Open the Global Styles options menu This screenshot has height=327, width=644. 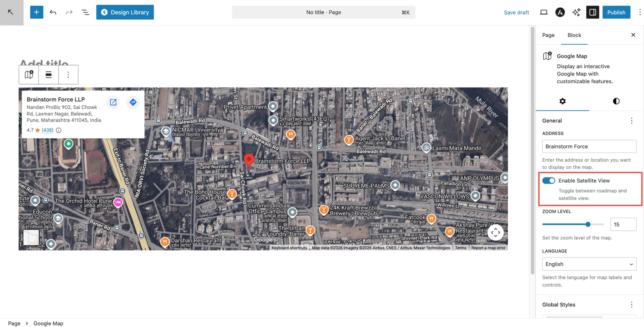631,305
